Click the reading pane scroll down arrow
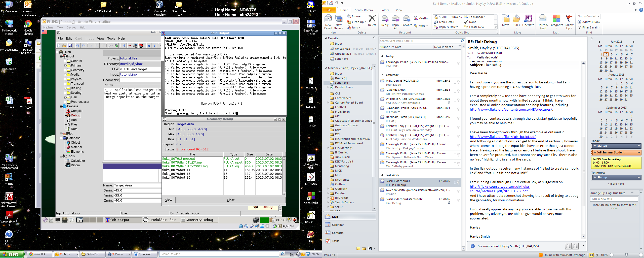 [x=583, y=237]
